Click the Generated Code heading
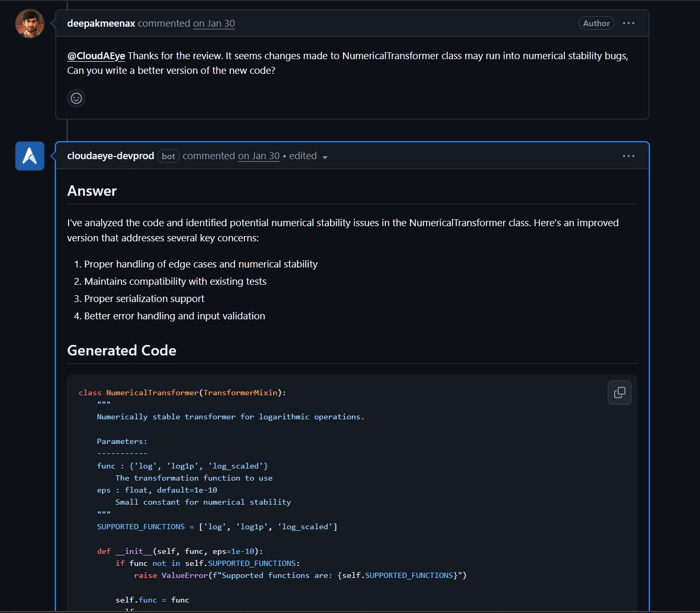The height and width of the screenshot is (613, 700). tap(121, 350)
